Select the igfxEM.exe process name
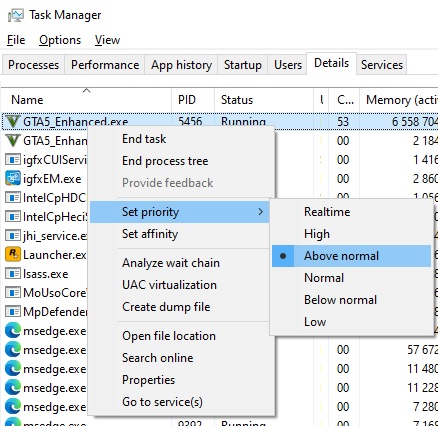The image size is (438, 426). coord(52,179)
